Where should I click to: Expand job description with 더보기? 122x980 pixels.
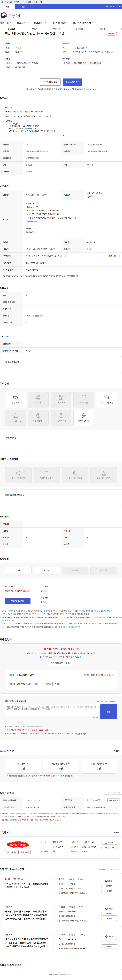(61, 135)
